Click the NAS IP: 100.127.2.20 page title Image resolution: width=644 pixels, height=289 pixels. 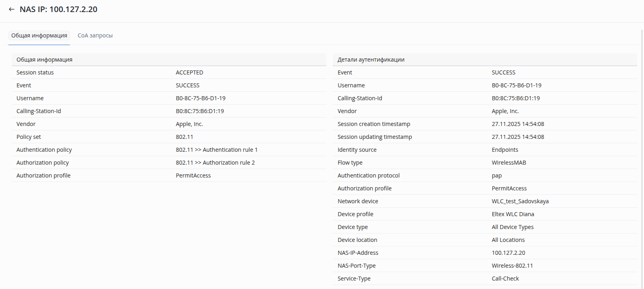[58, 9]
